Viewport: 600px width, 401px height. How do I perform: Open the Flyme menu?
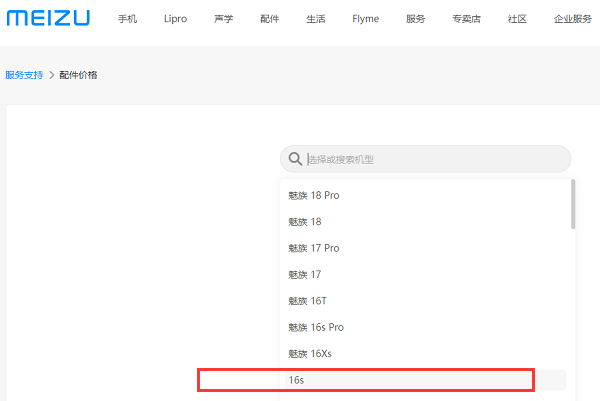point(365,19)
